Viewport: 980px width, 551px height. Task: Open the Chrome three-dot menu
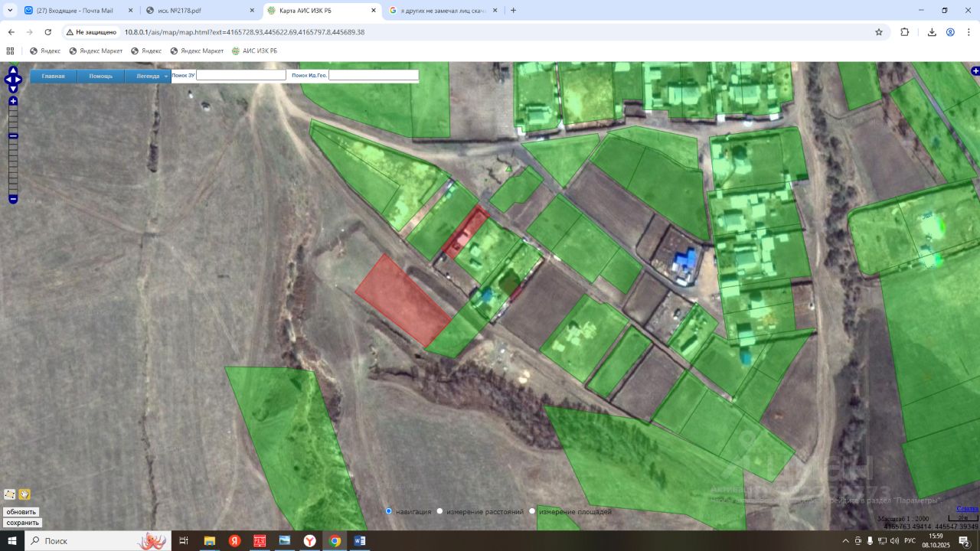coord(969,32)
